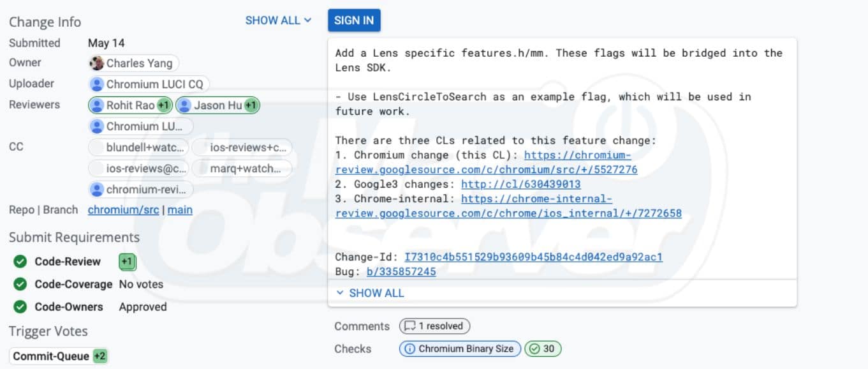This screenshot has width=868, height=369.
Task: Click the green check beside Code-Review
Action: click(x=19, y=261)
